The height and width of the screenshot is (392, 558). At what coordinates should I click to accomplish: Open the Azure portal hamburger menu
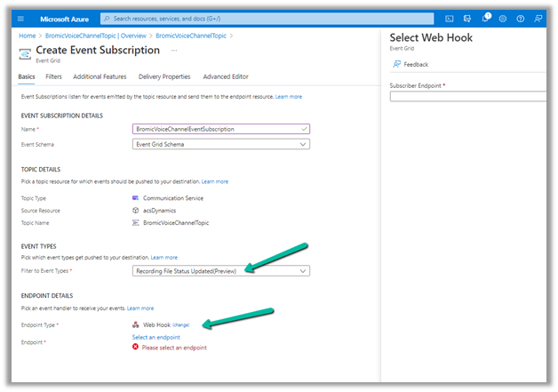[20, 18]
